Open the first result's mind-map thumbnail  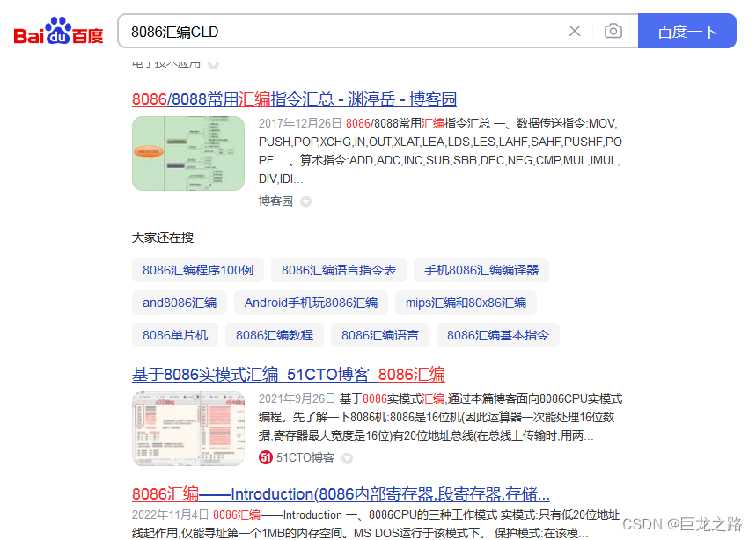pyautogui.click(x=187, y=152)
